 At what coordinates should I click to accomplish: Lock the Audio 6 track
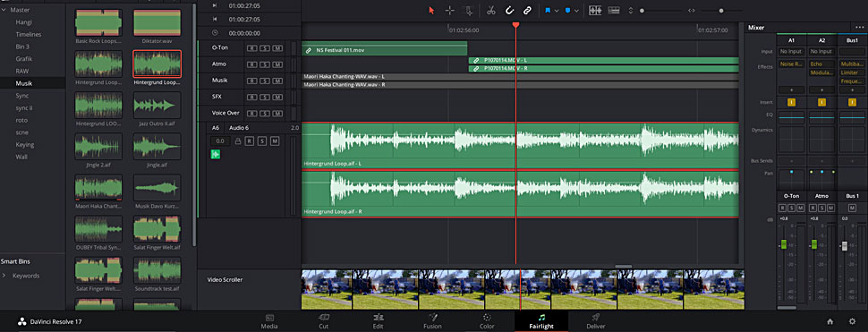237,141
